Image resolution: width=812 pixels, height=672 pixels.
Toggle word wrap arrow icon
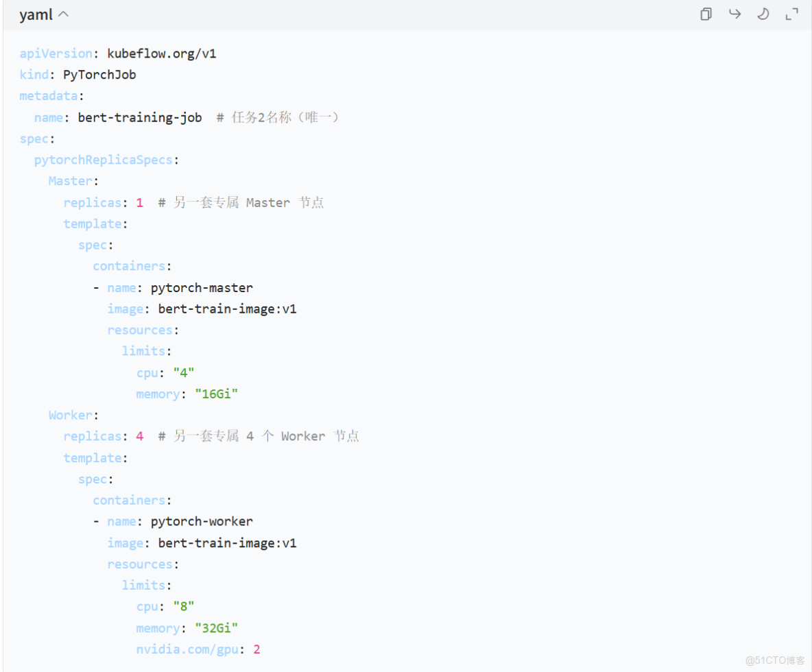click(x=735, y=14)
